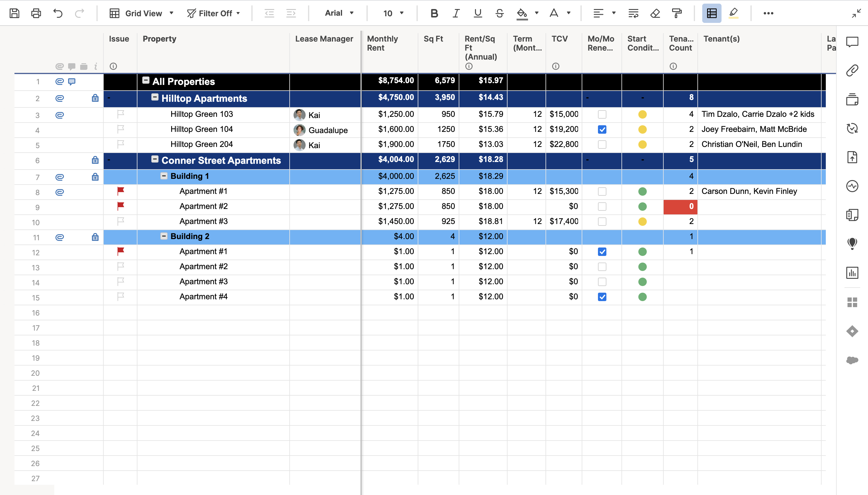
Task: Click the background fill color swatch
Action: (x=522, y=13)
